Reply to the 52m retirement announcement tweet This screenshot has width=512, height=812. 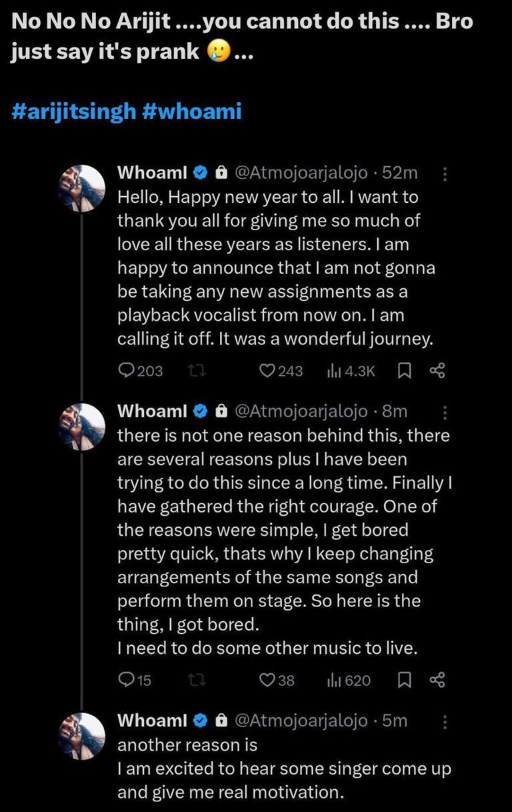point(126,370)
